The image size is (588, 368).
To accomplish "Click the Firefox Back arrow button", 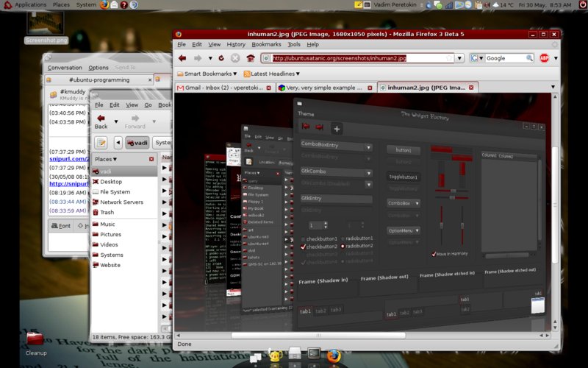I will coord(182,58).
